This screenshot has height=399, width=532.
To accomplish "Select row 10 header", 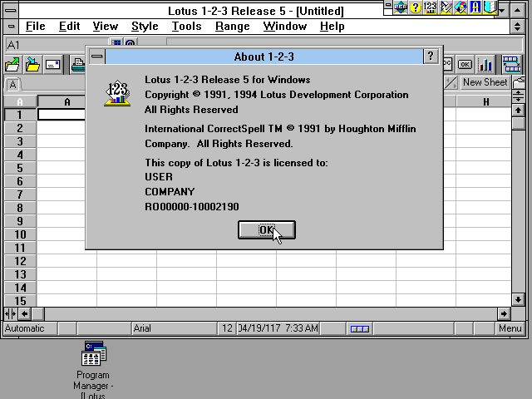I will coord(20,234).
